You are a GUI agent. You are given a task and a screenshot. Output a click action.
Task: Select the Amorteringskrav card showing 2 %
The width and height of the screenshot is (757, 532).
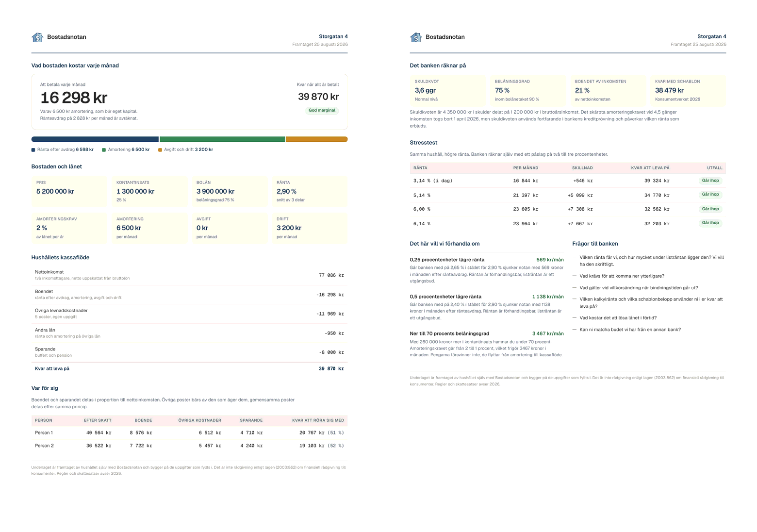click(69, 228)
